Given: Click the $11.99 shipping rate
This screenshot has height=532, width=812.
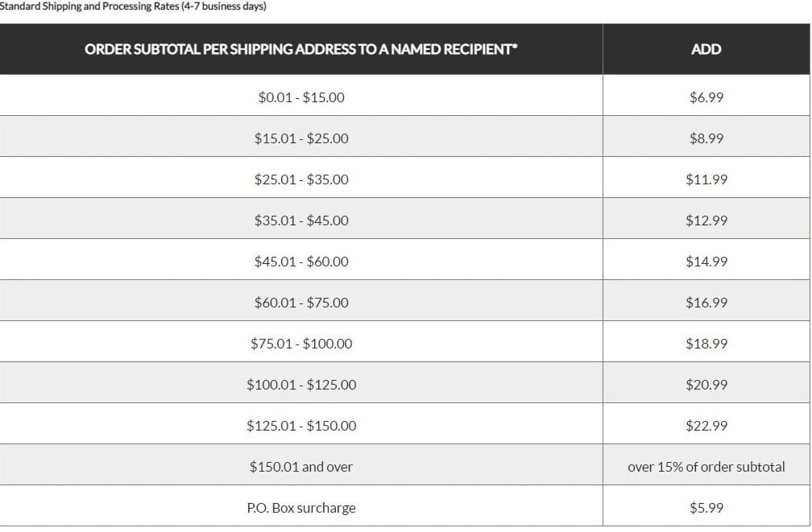Looking at the screenshot, I should pos(706,179).
